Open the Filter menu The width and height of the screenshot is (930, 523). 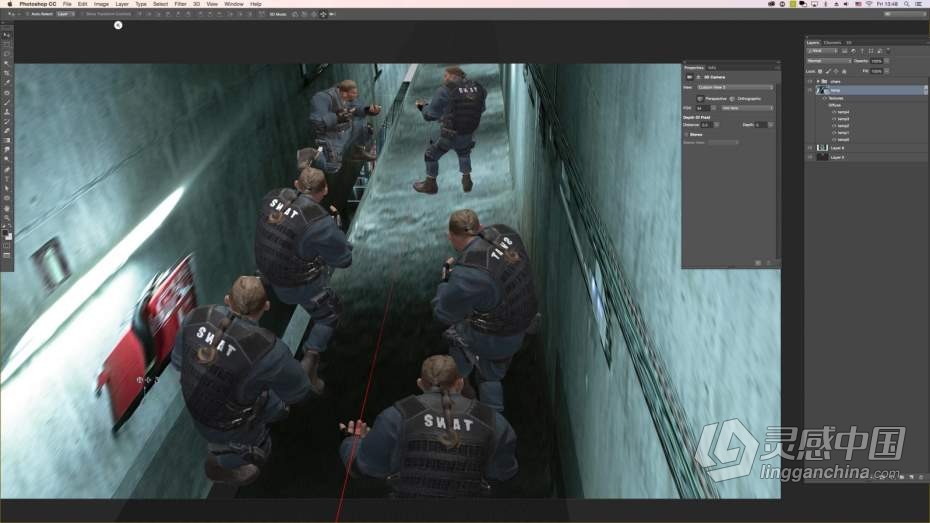[180, 4]
